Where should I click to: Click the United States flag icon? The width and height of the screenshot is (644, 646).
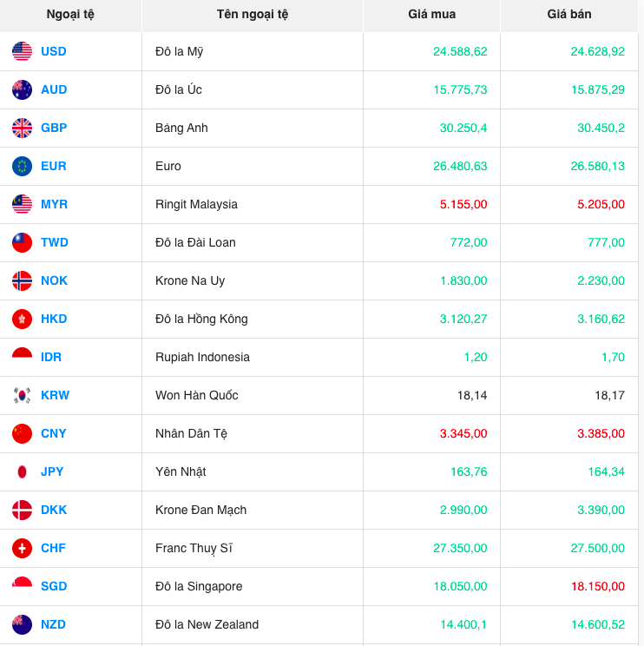click(x=23, y=51)
